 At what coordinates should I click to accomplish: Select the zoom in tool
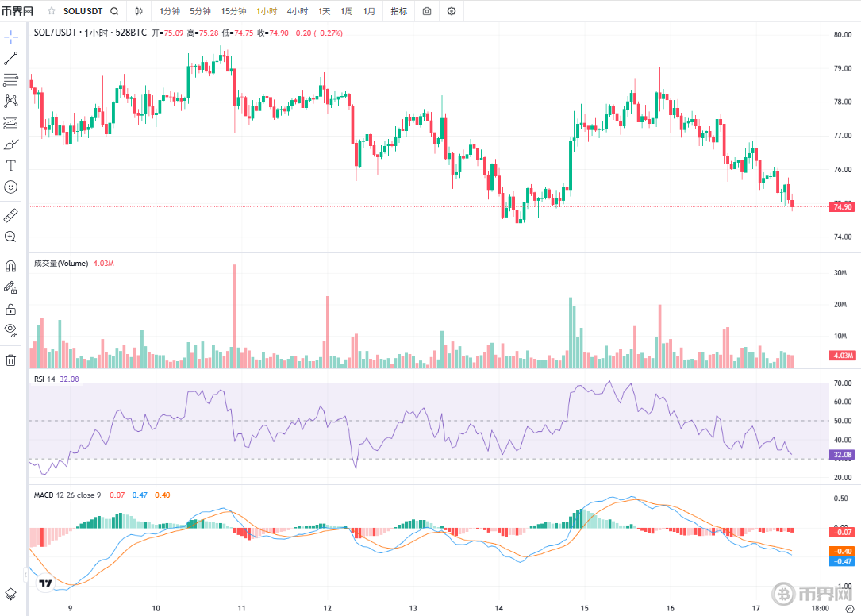(11, 237)
